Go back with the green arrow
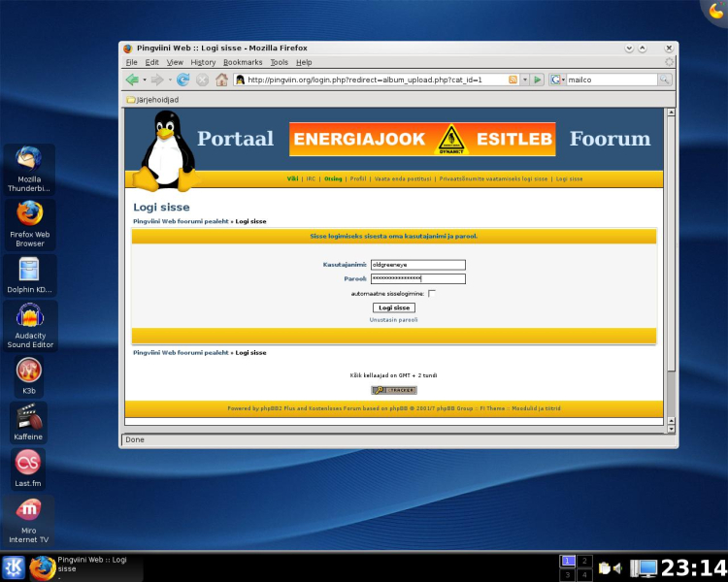728x582 pixels. (132, 80)
